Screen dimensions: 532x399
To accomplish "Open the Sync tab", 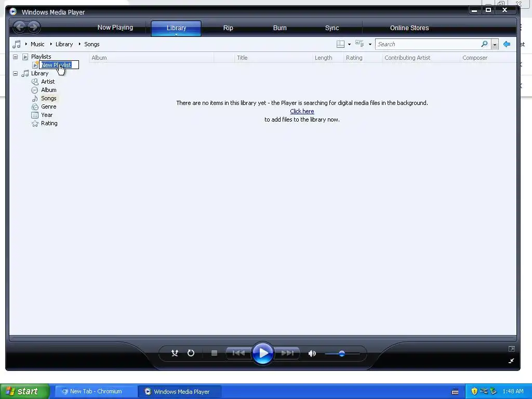I will pos(332,28).
